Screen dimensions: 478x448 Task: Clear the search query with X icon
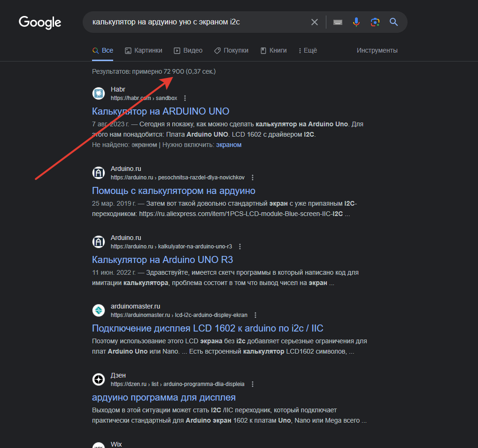[314, 22]
